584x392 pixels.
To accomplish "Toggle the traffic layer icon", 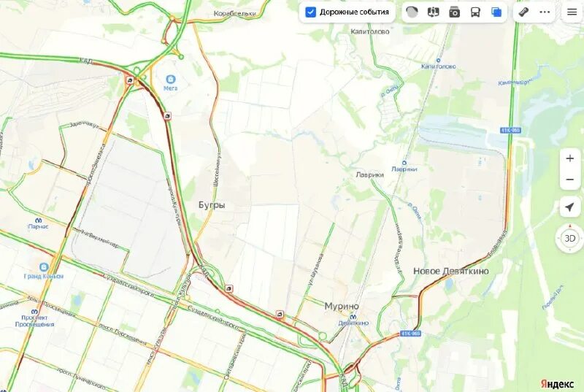I will coord(412,12).
